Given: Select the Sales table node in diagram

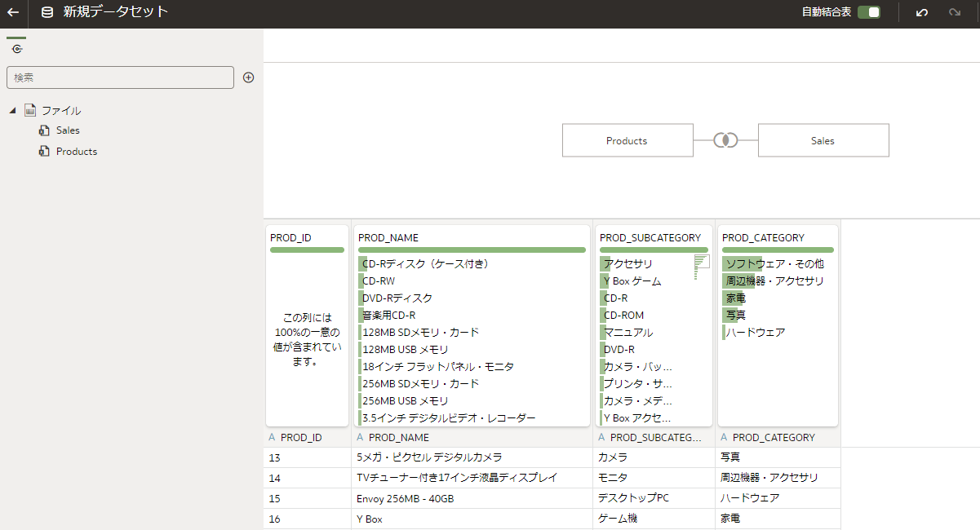Looking at the screenshot, I should click(x=823, y=140).
